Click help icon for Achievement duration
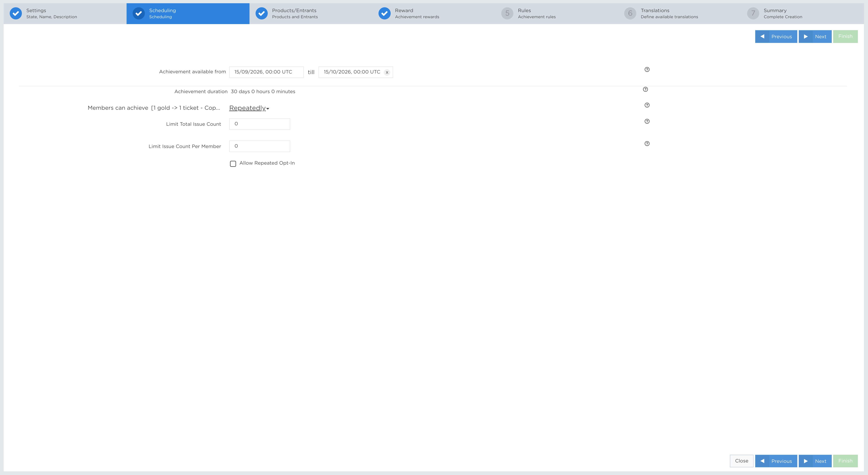The width and height of the screenshot is (868, 475). [x=645, y=89]
